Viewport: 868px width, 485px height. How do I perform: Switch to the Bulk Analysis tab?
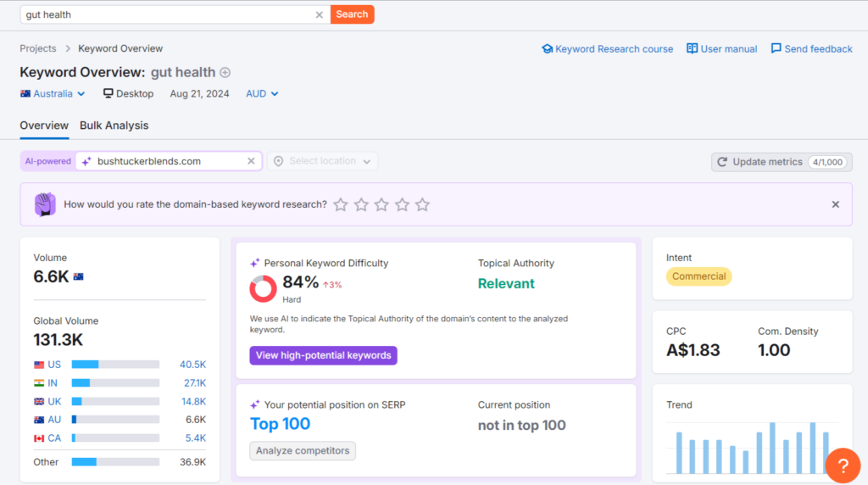[x=114, y=125]
